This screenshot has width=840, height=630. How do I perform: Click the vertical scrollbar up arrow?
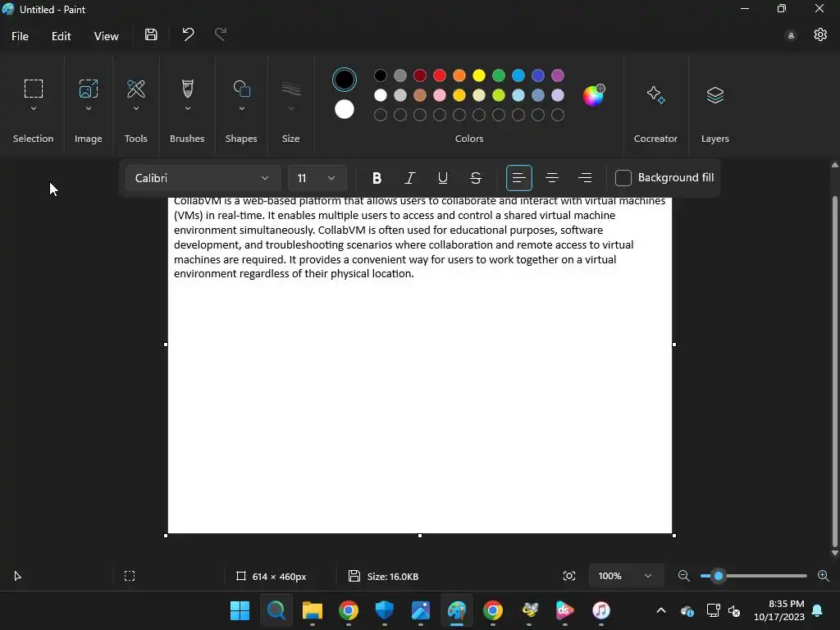(834, 164)
